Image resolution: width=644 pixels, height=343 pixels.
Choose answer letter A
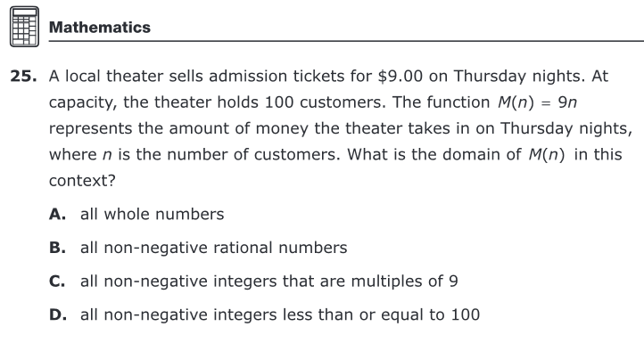tap(57, 214)
